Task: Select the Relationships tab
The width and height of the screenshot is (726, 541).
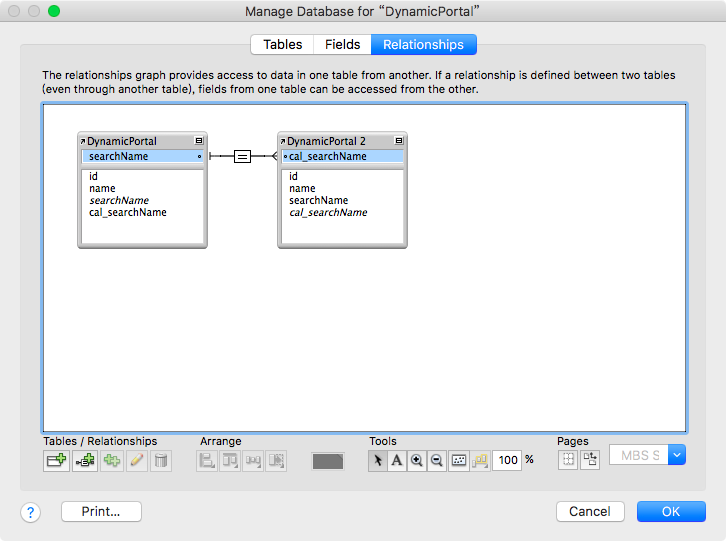Action: point(423,44)
